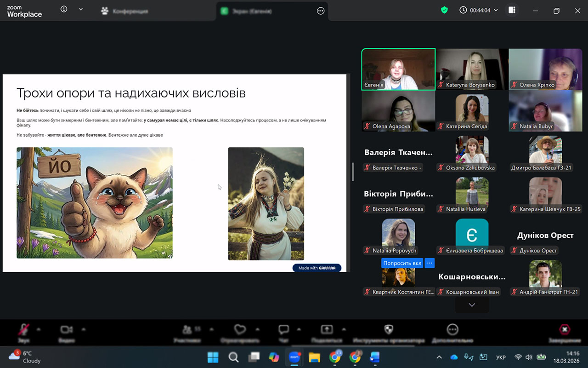Click the Попросить вкл button
Image resolution: width=588 pixels, height=368 pixels.
pyautogui.click(x=402, y=263)
